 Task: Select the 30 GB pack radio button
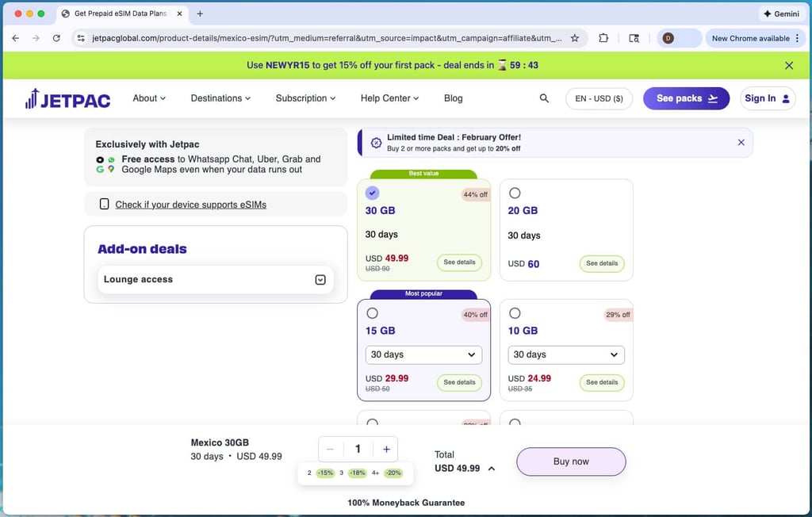click(x=373, y=193)
